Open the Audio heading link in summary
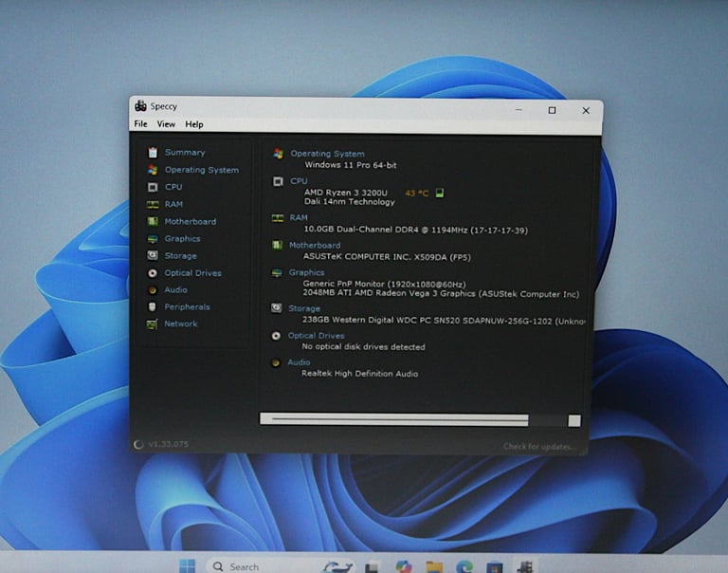Viewport: 728px width, 573px height. (299, 362)
